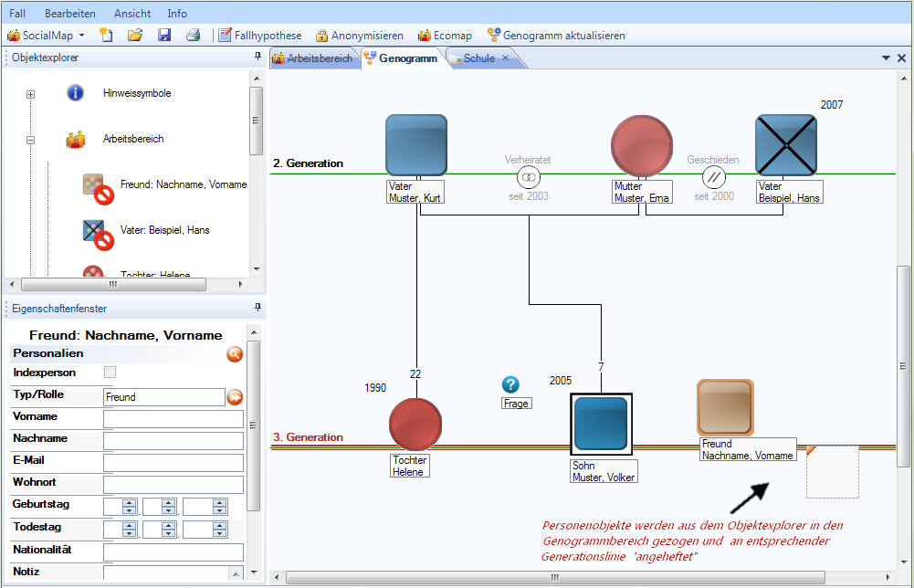This screenshot has width=914, height=588.
Task: Save the current case
Action: 164,35
